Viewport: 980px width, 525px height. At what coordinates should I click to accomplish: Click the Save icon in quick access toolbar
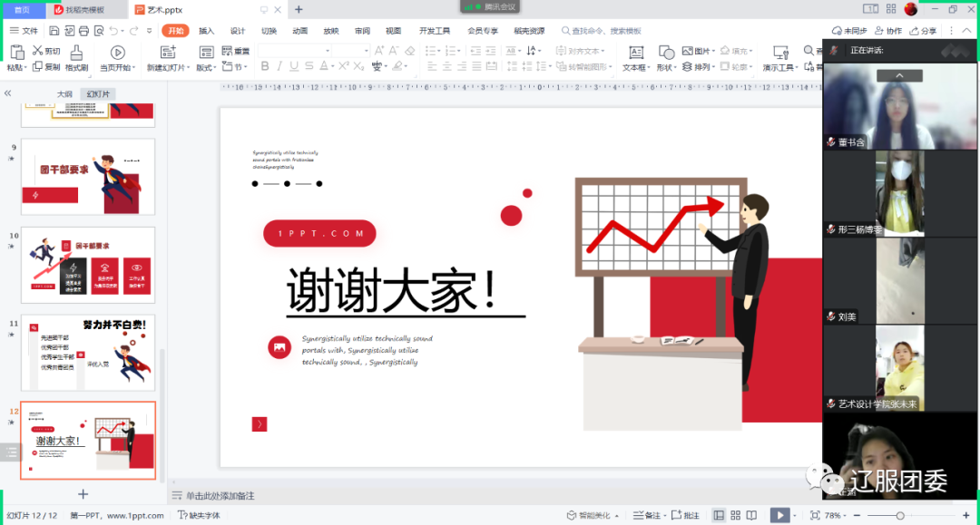pyautogui.click(x=54, y=31)
